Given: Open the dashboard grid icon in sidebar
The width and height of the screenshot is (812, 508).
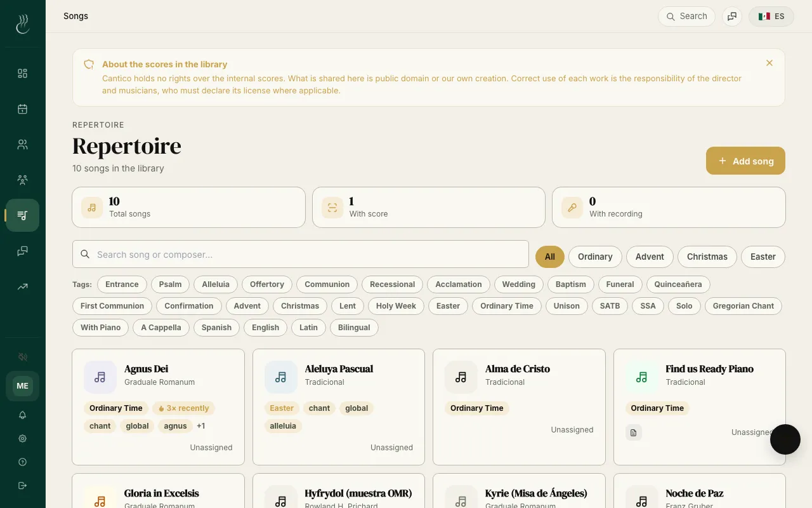Looking at the screenshot, I should click(x=23, y=73).
